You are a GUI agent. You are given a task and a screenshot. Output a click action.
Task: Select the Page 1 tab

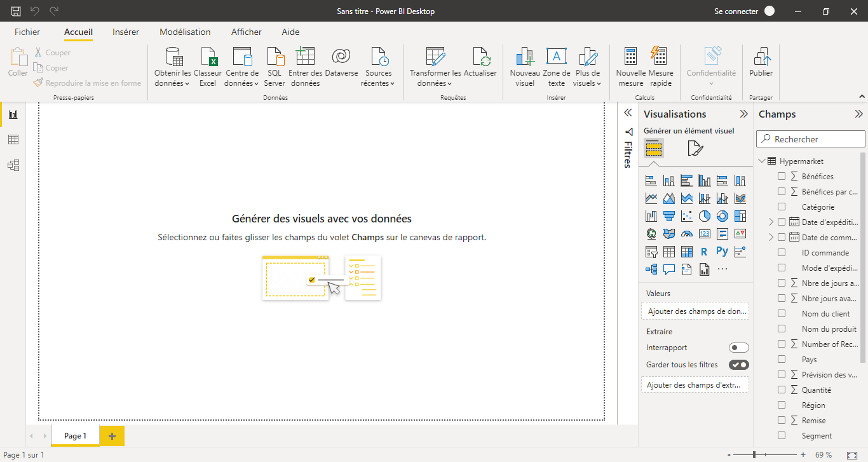75,436
